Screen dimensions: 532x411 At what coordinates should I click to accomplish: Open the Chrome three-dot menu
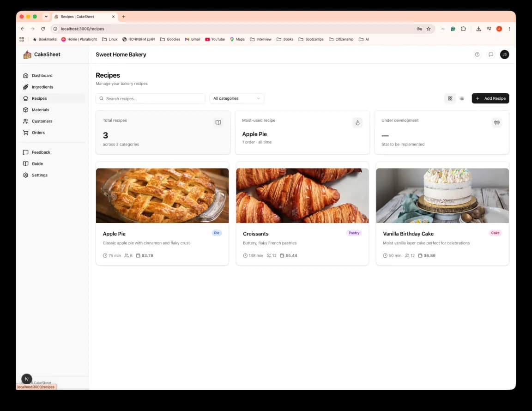509,29
